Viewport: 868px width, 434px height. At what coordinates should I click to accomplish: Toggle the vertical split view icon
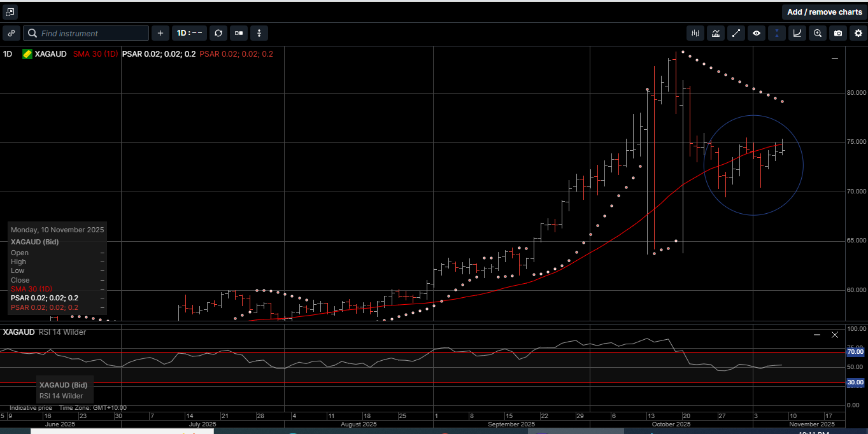click(x=776, y=32)
